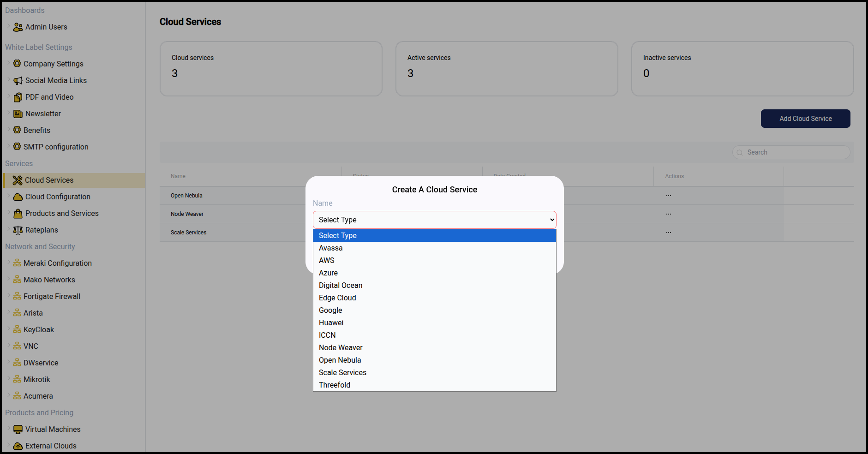Select Open Nebula option in dropdown list

point(435,360)
